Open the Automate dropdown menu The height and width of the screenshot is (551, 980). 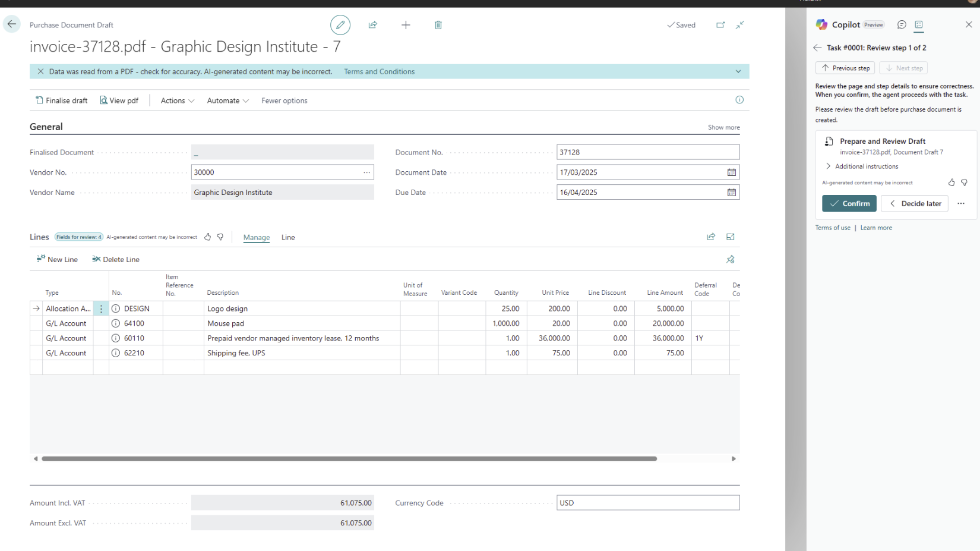tap(227, 100)
